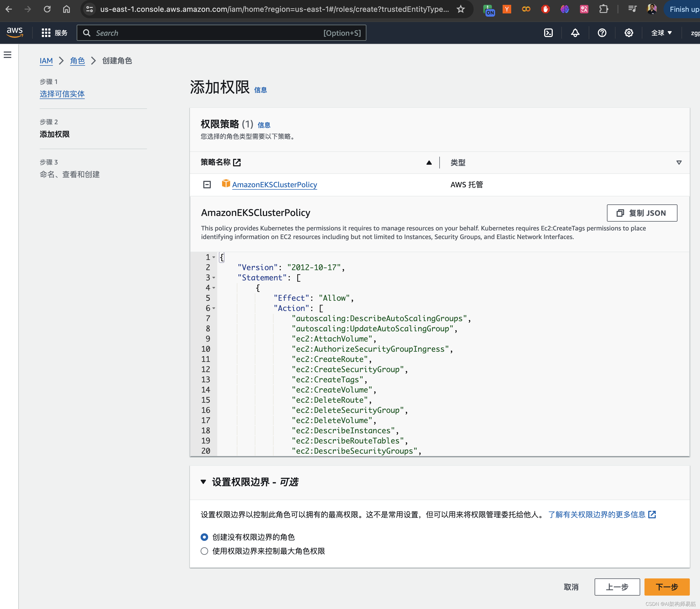Go to step 1 选择可信实体
The width and height of the screenshot is (700, 609).
(62, 94)
